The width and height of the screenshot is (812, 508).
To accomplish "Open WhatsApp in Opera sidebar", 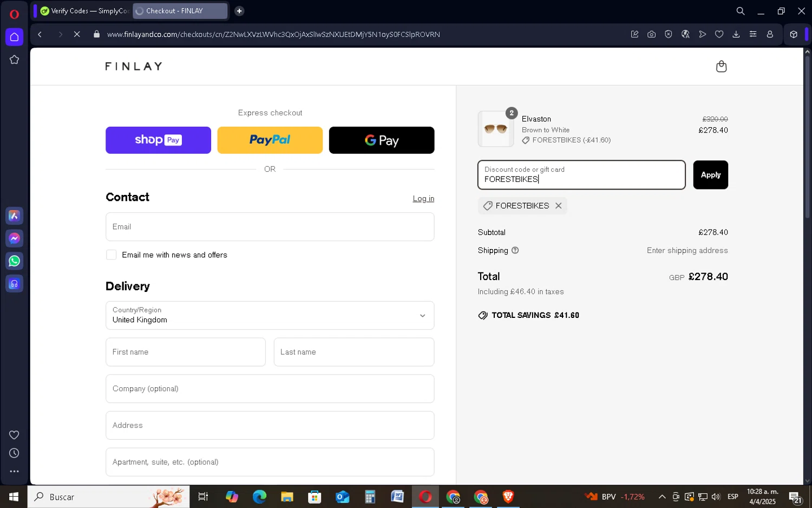I will coord(15,261).
